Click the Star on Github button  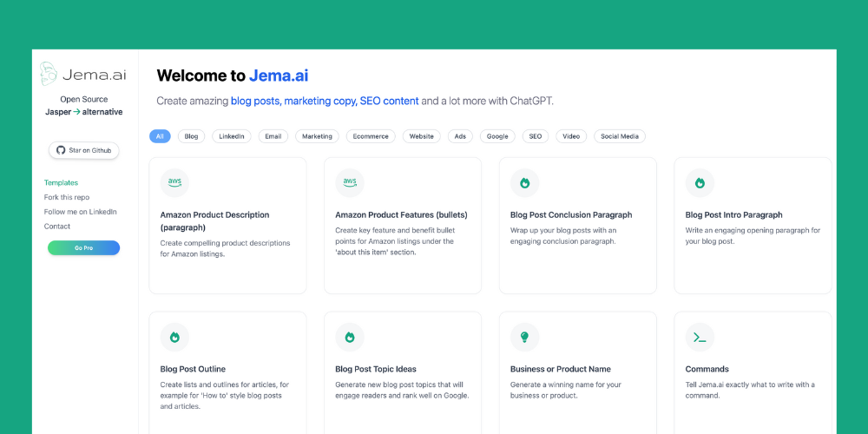[83, 150]
